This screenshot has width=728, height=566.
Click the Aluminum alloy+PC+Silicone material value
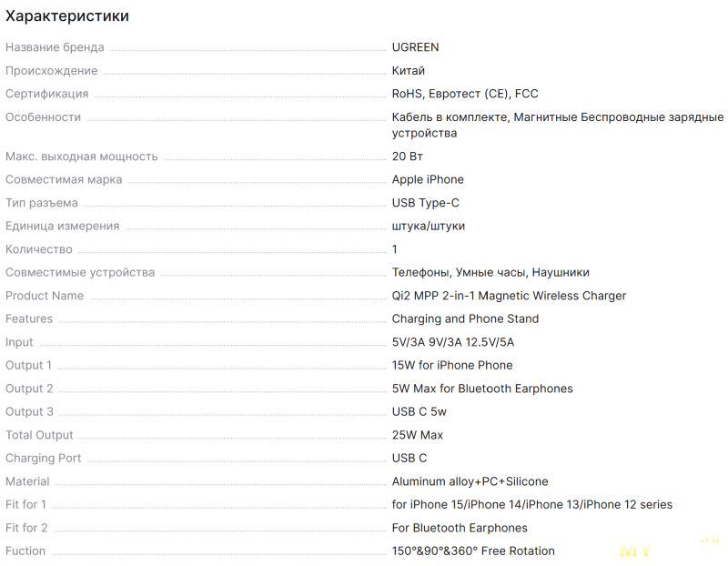(470, 481)
